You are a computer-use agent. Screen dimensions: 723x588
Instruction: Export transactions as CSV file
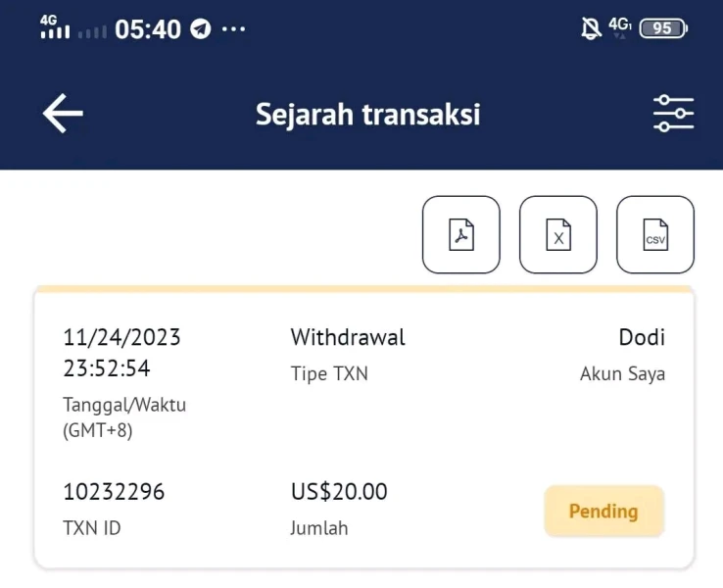click(654, 235)
